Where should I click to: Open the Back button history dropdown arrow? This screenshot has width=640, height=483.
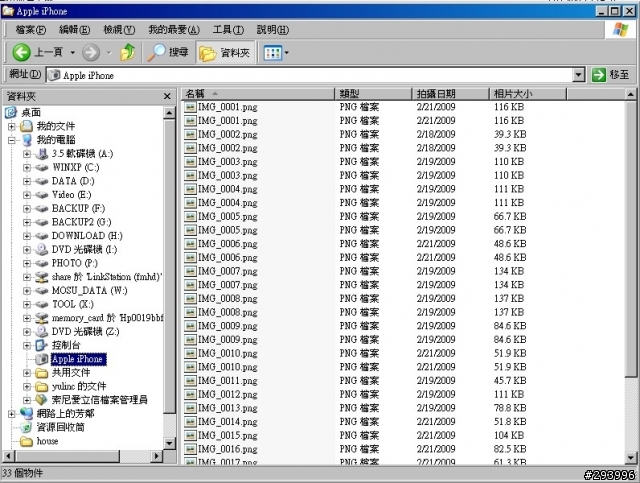coord(72,52)
